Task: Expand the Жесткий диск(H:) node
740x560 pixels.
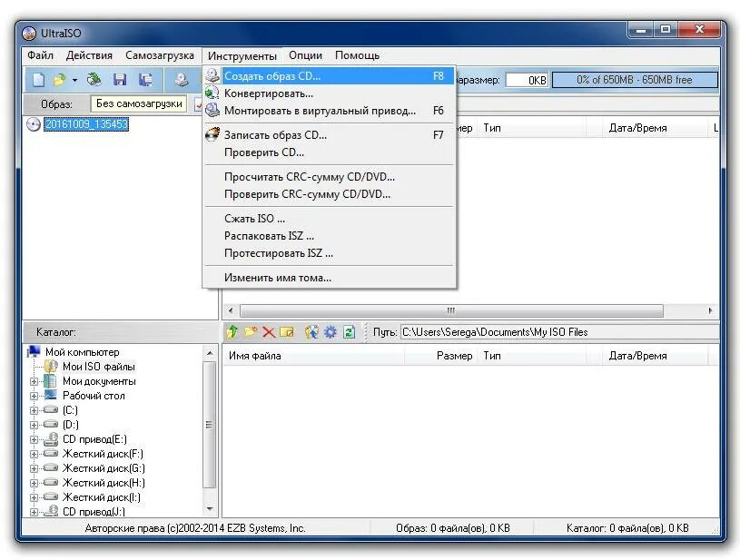Action: (34, 483)
